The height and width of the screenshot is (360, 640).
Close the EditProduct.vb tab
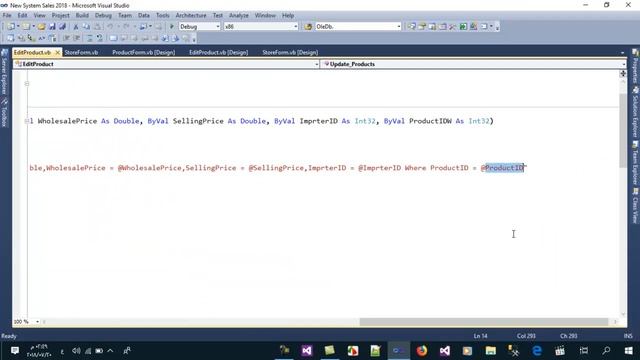point(57,52)
